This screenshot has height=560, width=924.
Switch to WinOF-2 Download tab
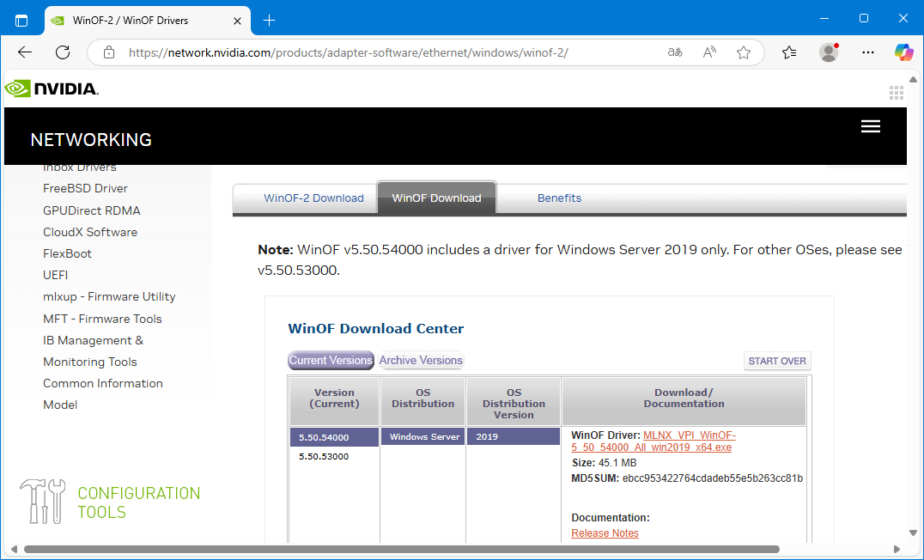313,198
